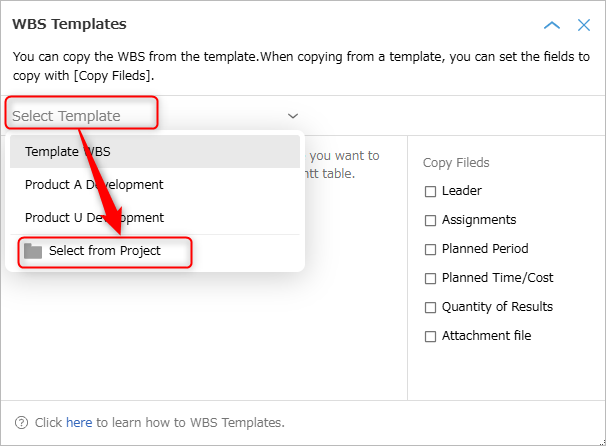The height and width of the screenshot is (446, 606).
Task: Click the resize grip in the dialog corner
Action: pyautogui.click(x=603, y=443)
